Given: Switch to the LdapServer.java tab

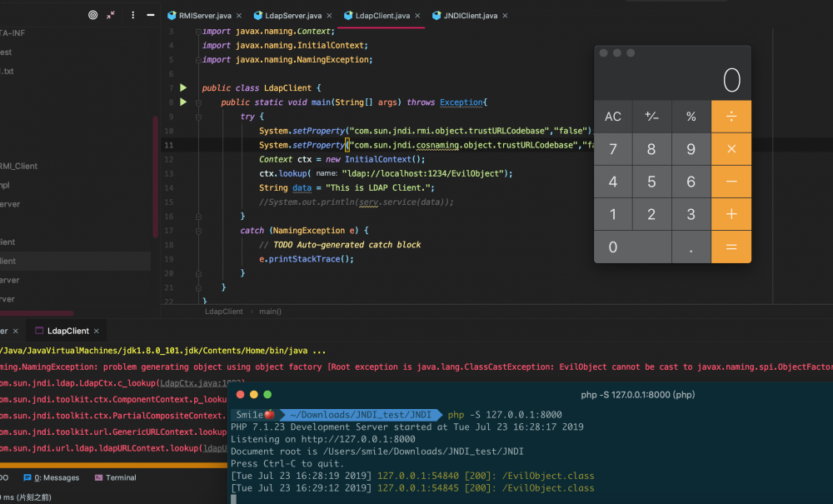Looking at the screenshot, I should [292, 16].
